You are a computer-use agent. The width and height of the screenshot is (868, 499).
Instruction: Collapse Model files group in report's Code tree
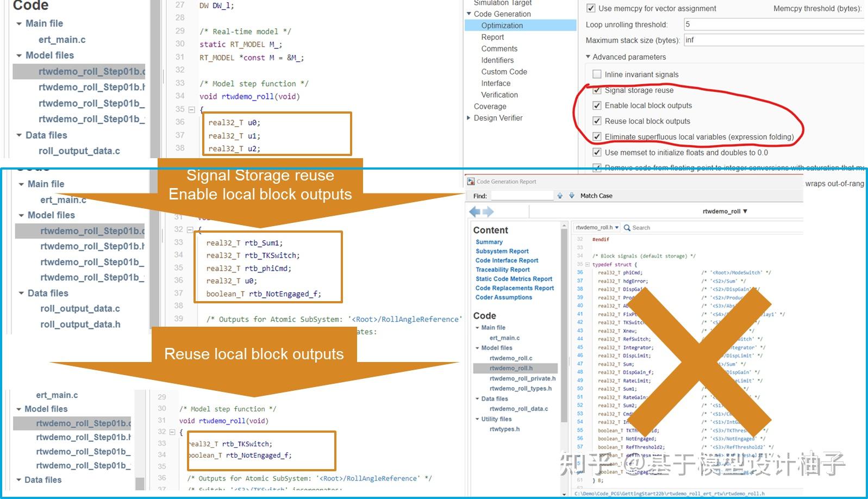(x=477, y=348)
